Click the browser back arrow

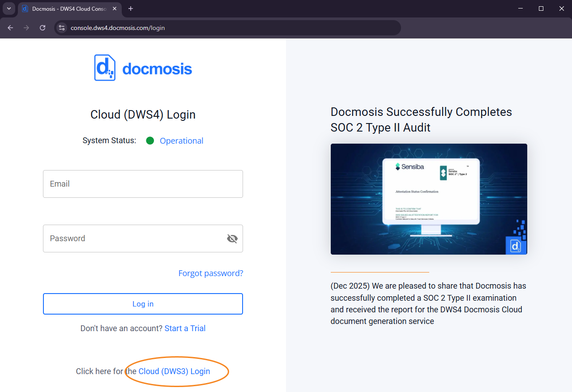click(10, 28)
